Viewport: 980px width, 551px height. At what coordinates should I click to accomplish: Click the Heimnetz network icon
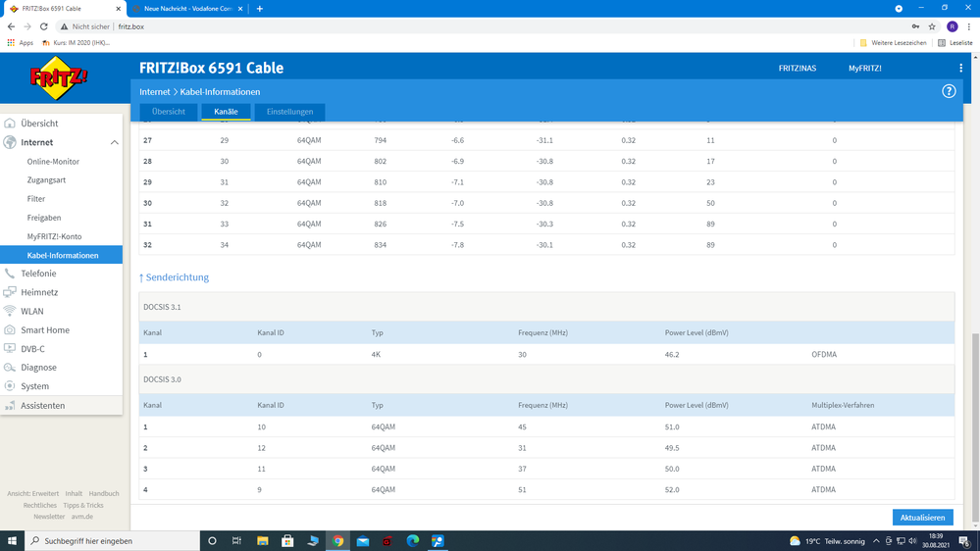[x=10, y=292]
